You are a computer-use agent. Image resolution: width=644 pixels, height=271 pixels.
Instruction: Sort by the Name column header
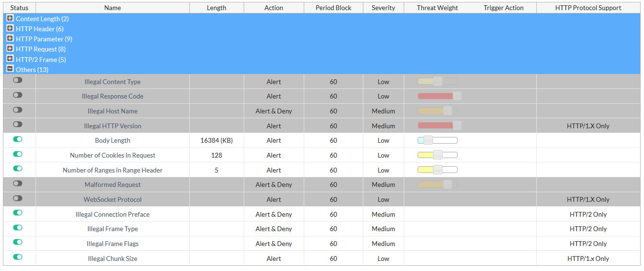point(112,8)
